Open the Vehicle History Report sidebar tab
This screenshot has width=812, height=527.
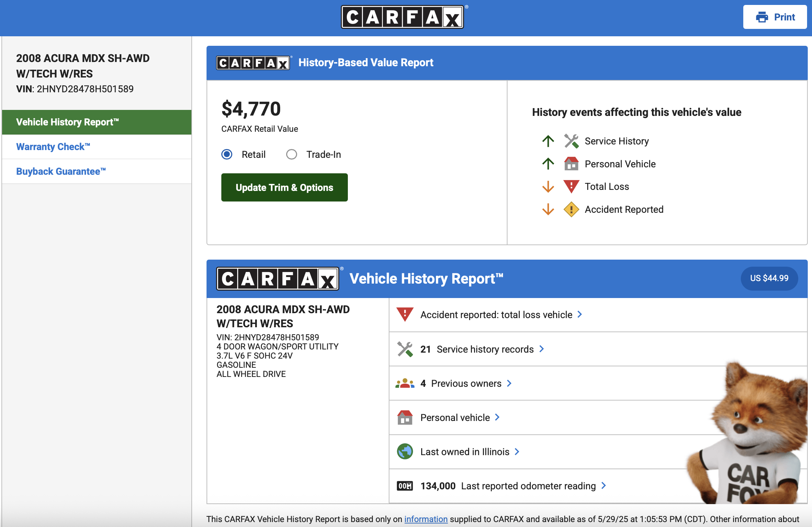[x=97, y=122]
